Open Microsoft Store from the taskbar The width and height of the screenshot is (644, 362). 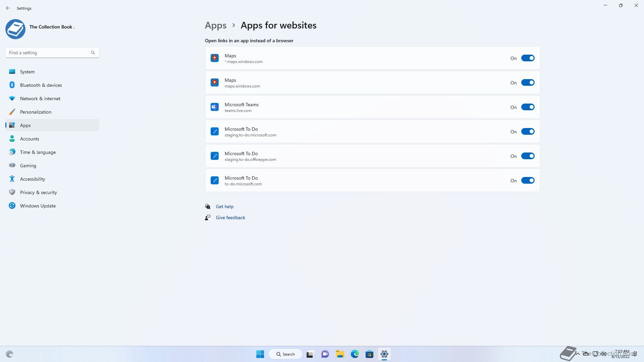pos(370,354)
